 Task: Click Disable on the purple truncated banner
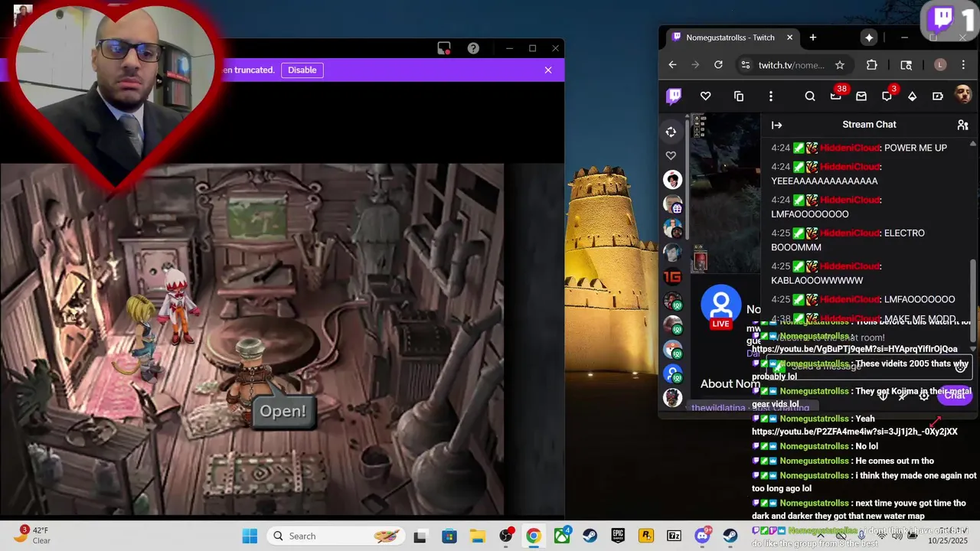pos(302,70)
